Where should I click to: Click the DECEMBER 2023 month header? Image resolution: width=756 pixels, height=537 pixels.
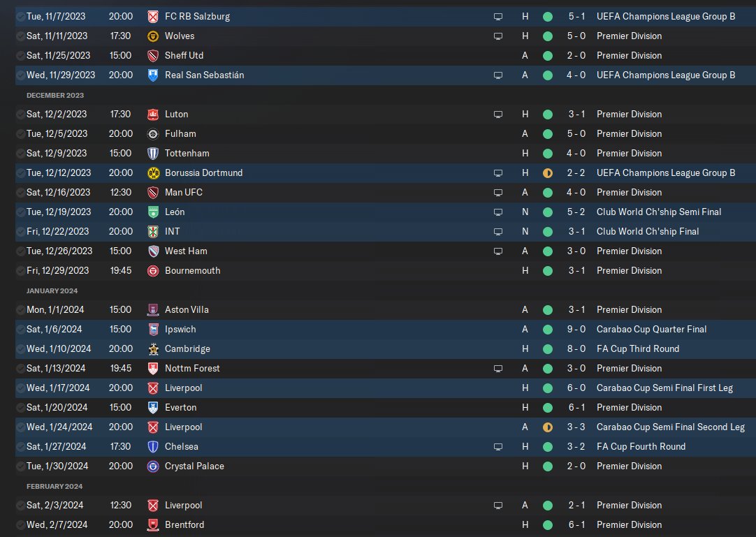[x=55, y=96]
